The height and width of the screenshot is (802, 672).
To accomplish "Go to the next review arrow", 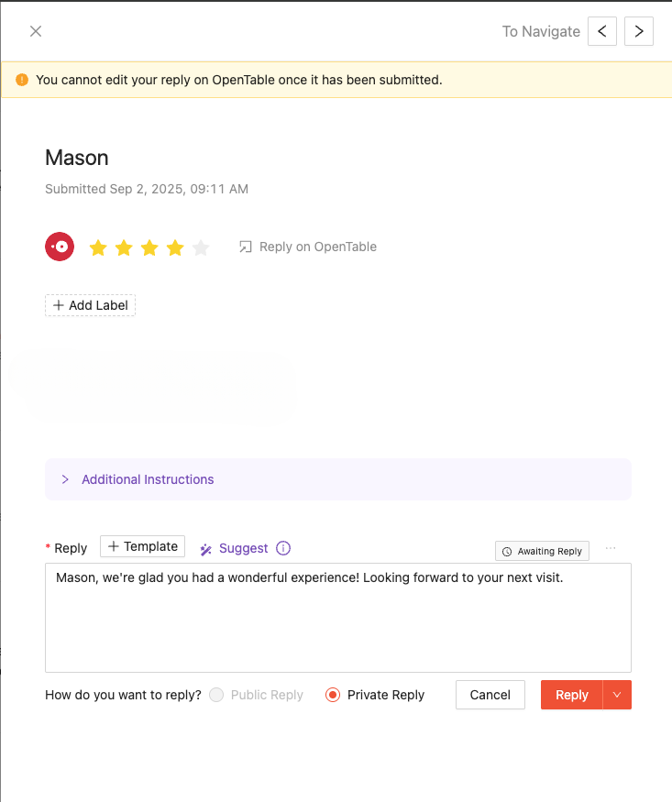I will 639,31.
